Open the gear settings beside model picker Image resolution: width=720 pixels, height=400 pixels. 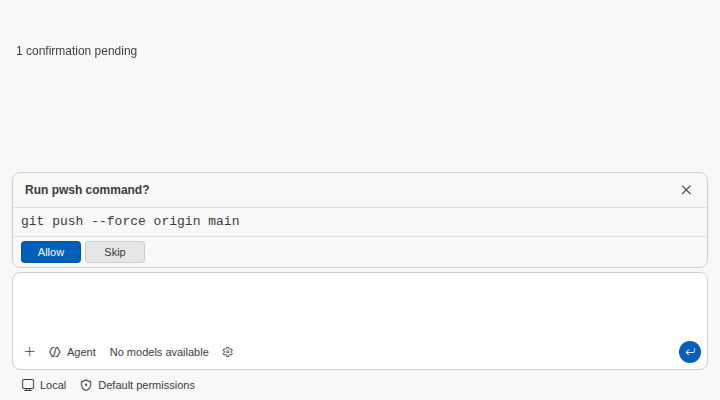(228, 352)
